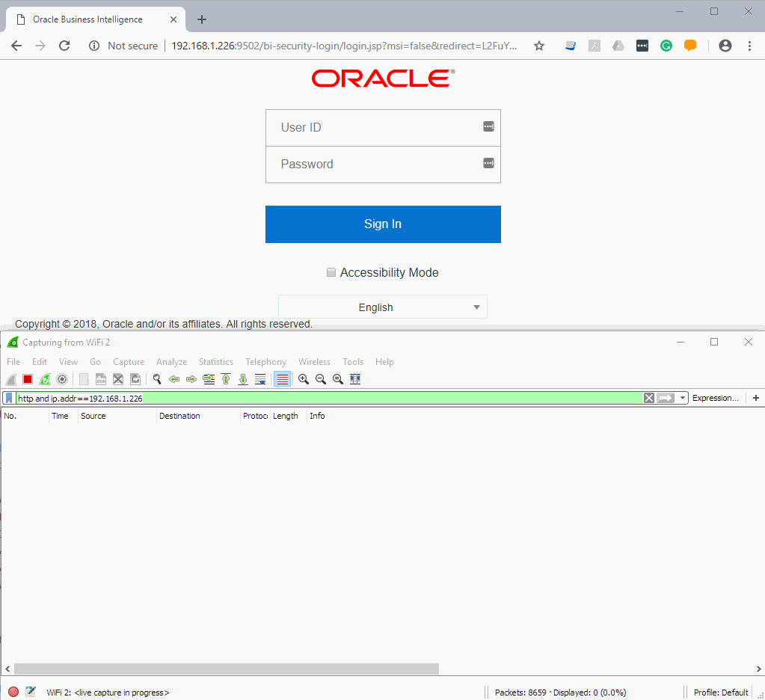The width and height of the screenshot is (765, 700).
Task: Zoom out the Wireshark packet text
Action: pos(321,379)
